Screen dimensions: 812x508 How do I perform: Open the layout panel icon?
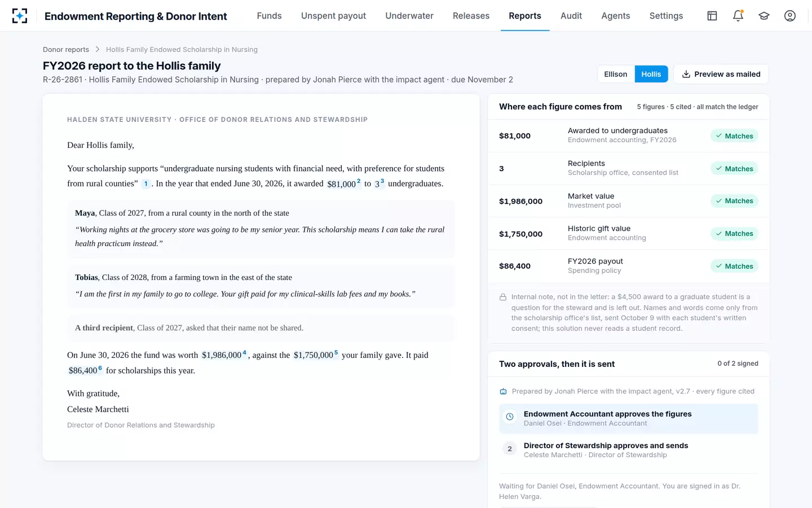click(712, 16)
